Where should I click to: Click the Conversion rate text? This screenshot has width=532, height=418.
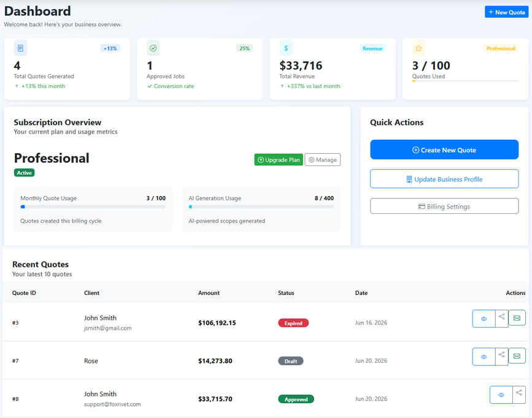[x=174, y=86]
